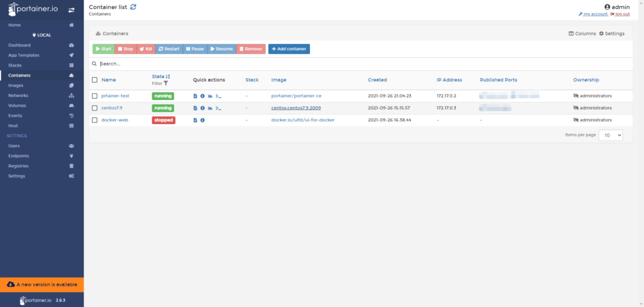Open Volumes in the sidebar
Screen dimensions: 644x307
coord(42,106)
